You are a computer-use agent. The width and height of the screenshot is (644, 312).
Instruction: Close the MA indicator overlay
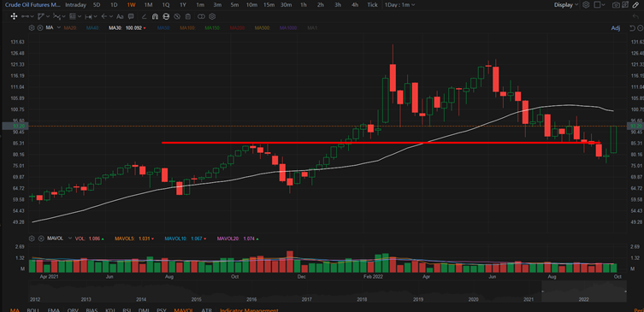(40, 28)
